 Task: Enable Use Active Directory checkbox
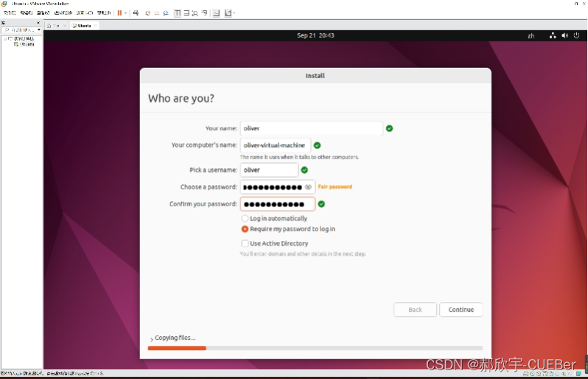245,243
